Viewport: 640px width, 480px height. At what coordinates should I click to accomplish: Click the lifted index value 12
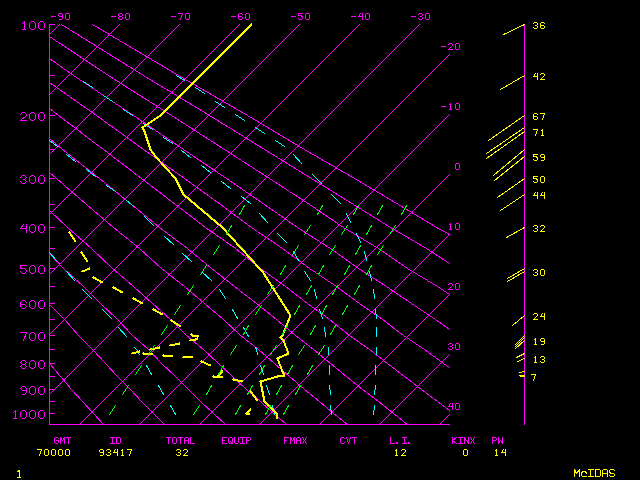[400, 453]
